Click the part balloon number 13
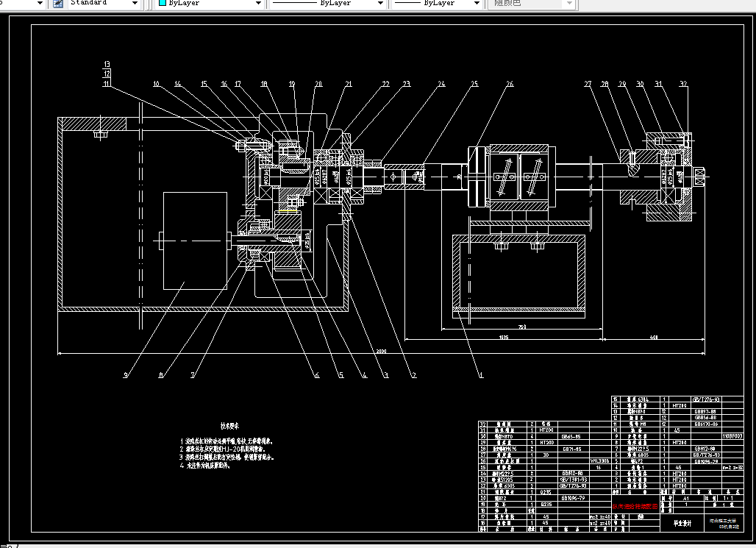Screen dimensions: 756x548 click(107, 64)
